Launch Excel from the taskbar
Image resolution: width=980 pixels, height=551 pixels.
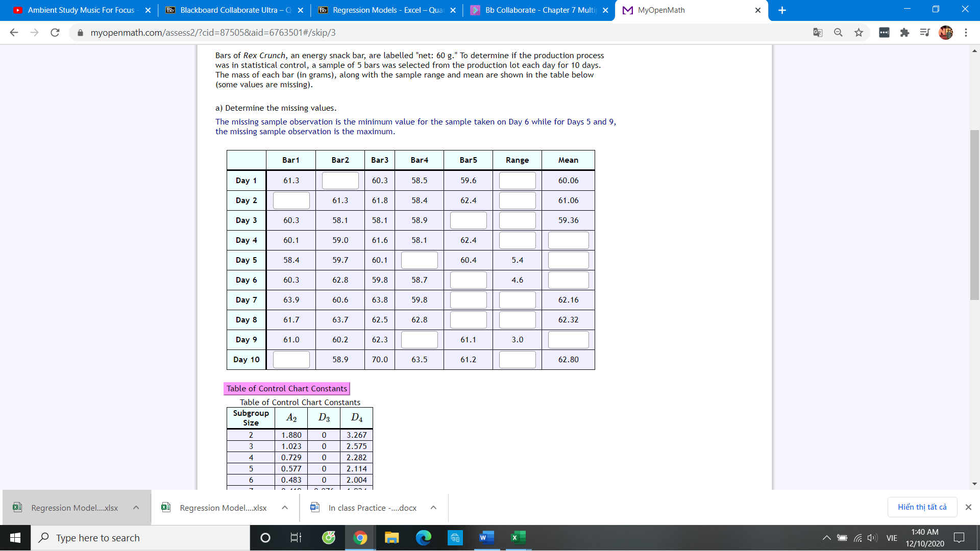pyautogui.click(x=518, y=537)
